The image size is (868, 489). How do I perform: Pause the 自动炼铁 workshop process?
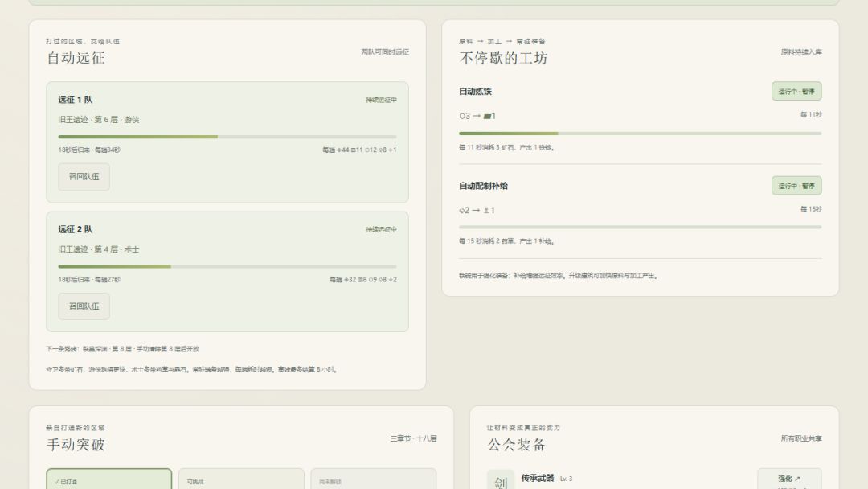(x=796, y=92)
